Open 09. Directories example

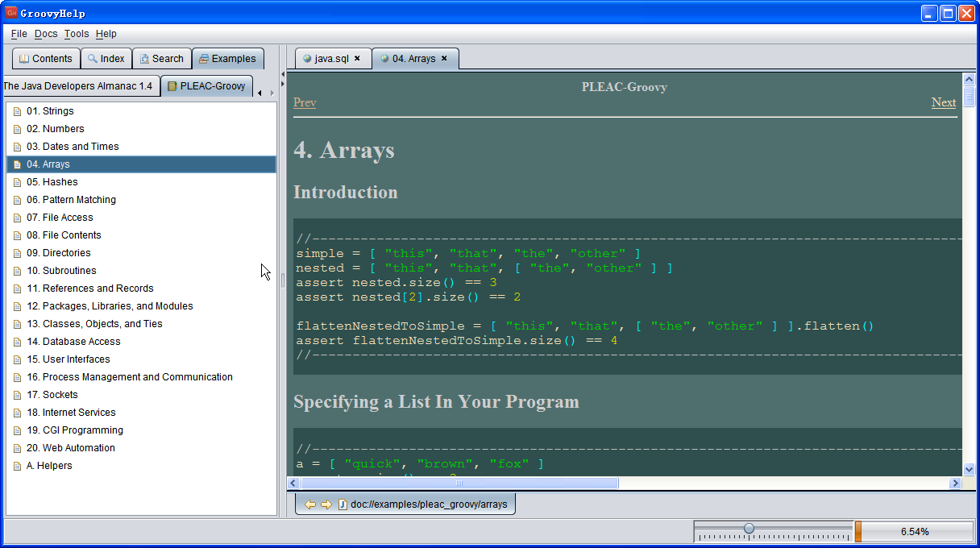(141, 253)
